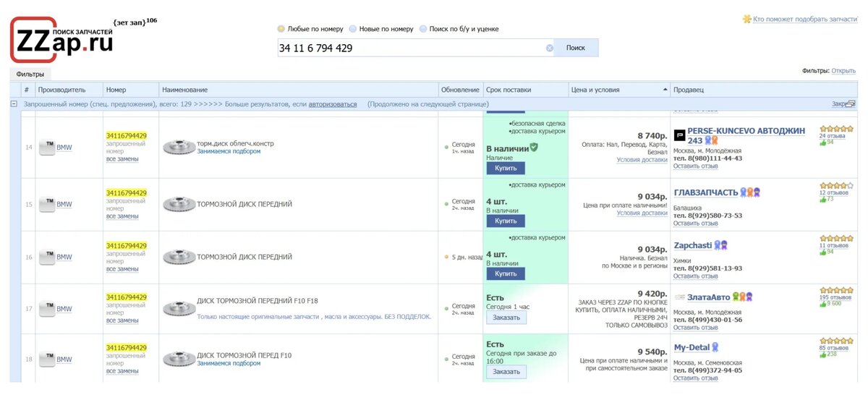Click thumbs-up icon with 9 600 likes
868x395 pixels.
click(822, 304)
